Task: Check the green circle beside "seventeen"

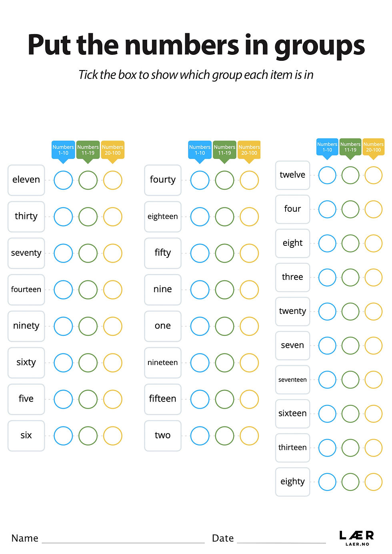Action: (x=350, y=379)
